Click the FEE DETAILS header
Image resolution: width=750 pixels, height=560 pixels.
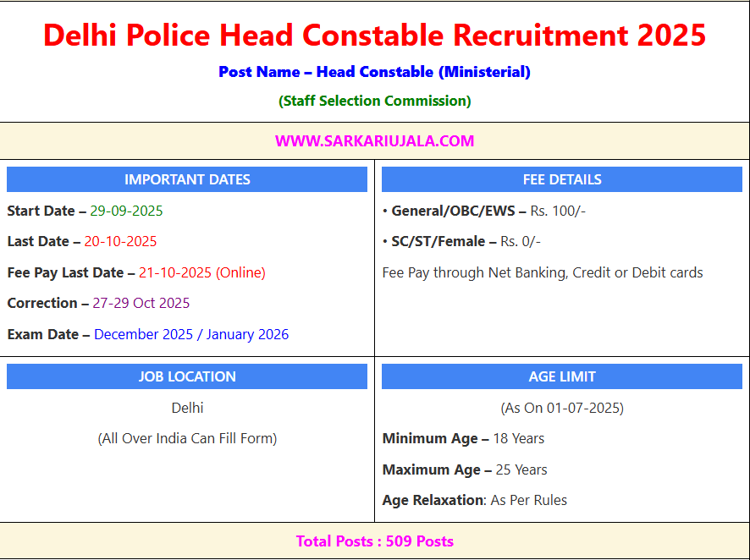(x=562, y=179)
